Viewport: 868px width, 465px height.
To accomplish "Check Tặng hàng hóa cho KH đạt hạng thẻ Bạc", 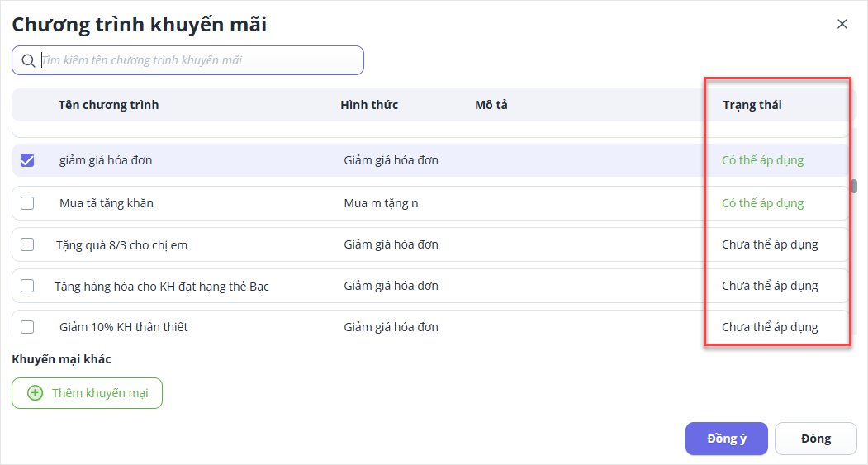I will (x=27, y=286).
